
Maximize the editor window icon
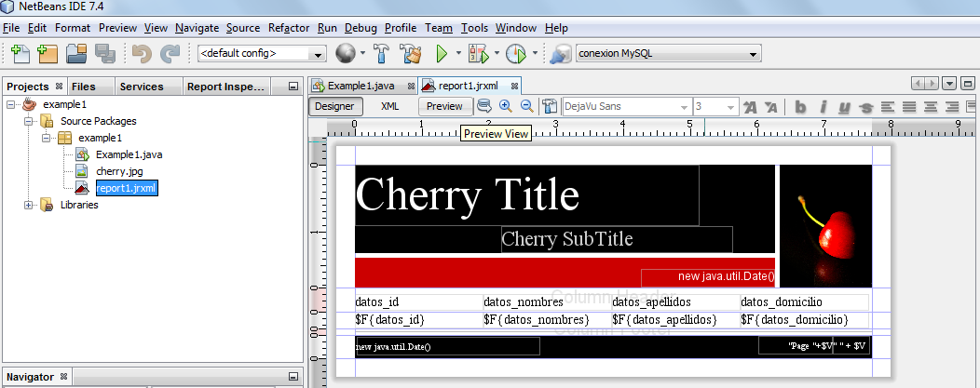pyautogui.click(x=968, y=83)
